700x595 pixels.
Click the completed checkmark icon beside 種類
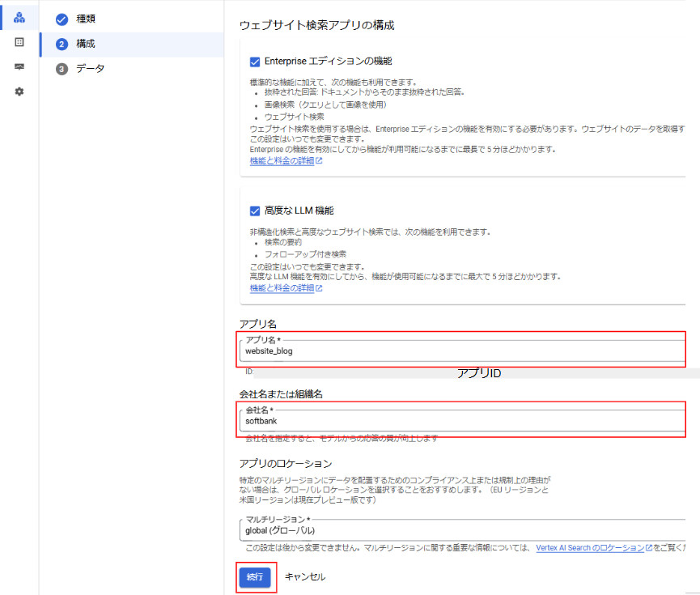tap(62, 19)
